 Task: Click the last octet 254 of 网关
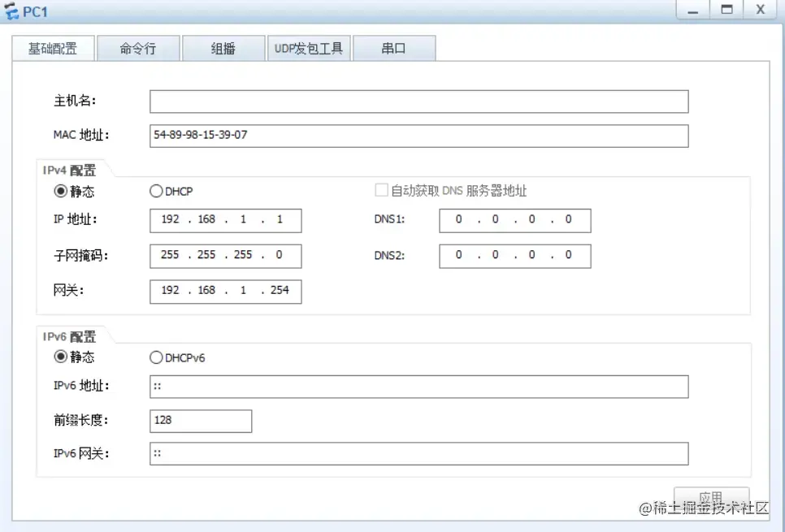click(280, 290)
